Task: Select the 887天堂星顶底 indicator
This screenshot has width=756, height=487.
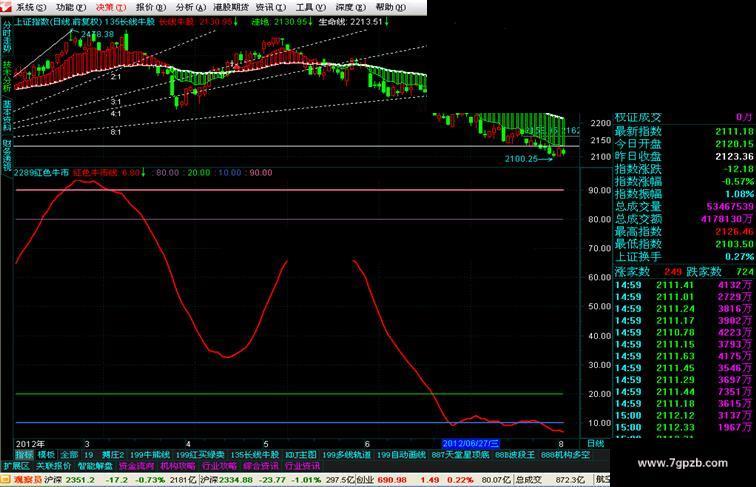Action: [x=460, y=455]
